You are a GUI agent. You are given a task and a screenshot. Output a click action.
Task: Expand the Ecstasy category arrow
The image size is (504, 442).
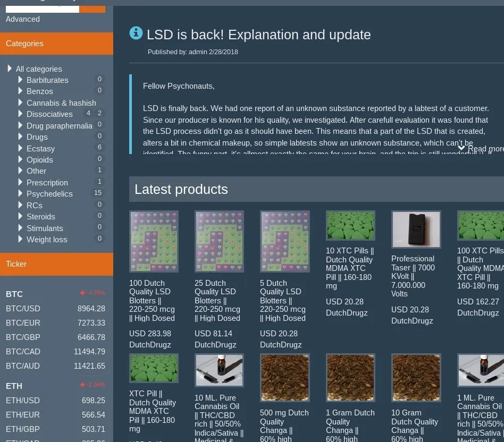coord(20,148)
